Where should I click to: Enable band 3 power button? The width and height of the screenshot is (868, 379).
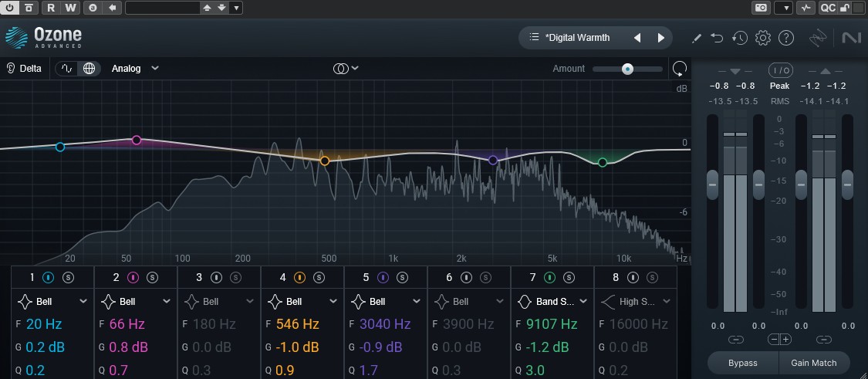(217, 277)
